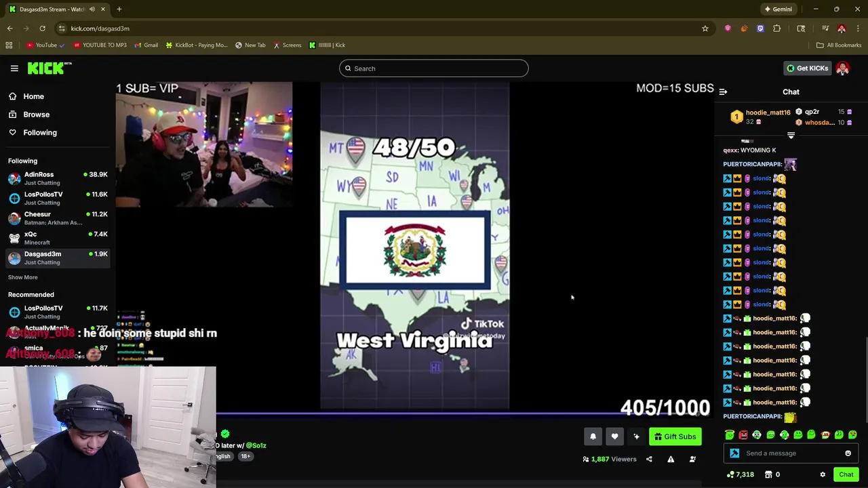Open new browser tab
This screenshot has height=488, width=868.
point(119,9)
